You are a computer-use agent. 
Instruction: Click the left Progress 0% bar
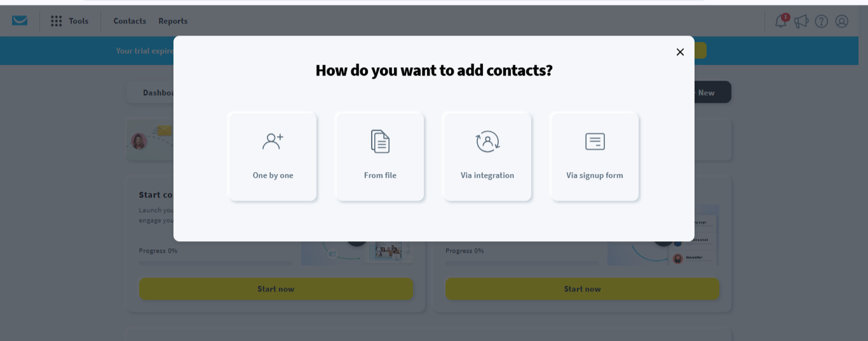pyautogui.click(x=216, y=263)
